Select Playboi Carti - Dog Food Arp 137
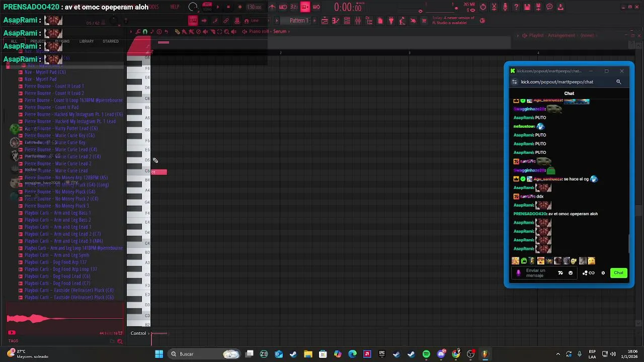644x362 pixels. (x=55, y=262)
